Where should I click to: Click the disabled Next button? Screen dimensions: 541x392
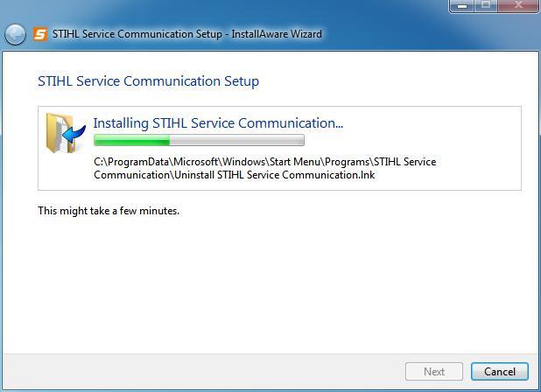pos(434,371)
